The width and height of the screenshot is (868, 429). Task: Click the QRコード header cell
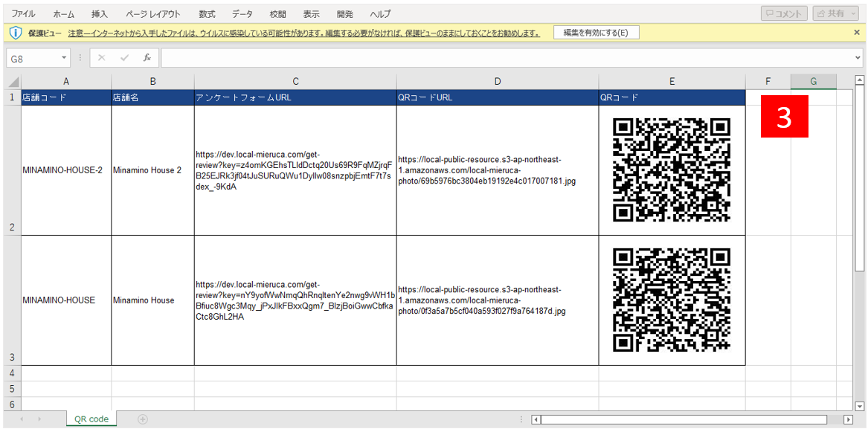[x=672, y=97]
